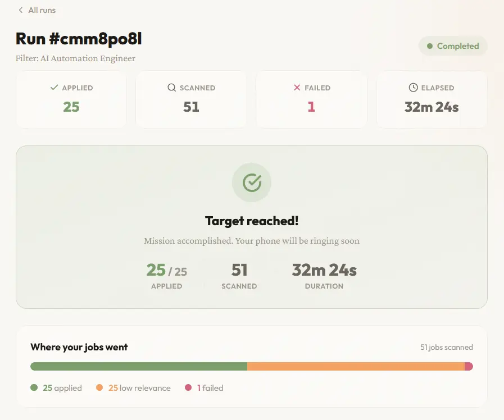Click the orange low relevance bar segment
Image resolution: width=504 pixels, height=420 pixels.
356,366
